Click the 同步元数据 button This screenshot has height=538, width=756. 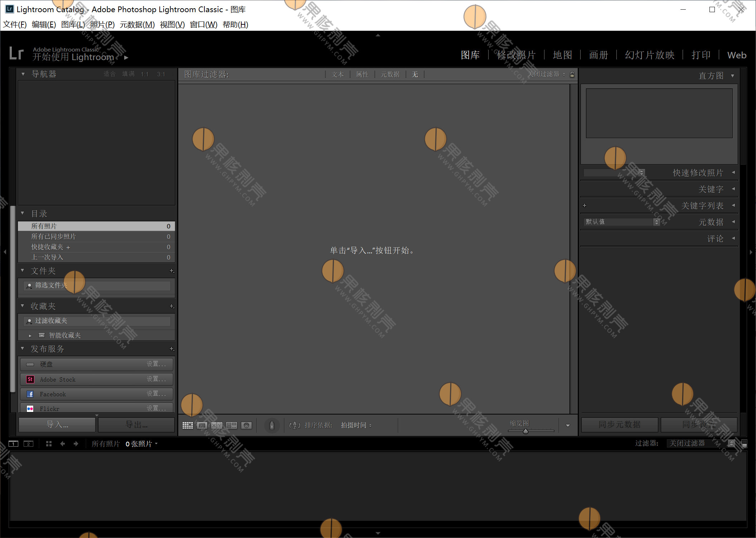(x=620, y=425)
